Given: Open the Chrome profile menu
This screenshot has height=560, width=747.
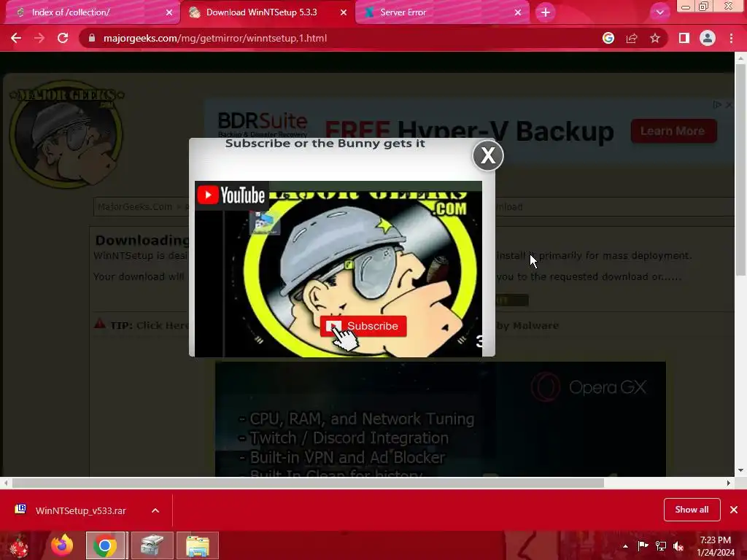Looking at the screenshot, I should 708,38.
